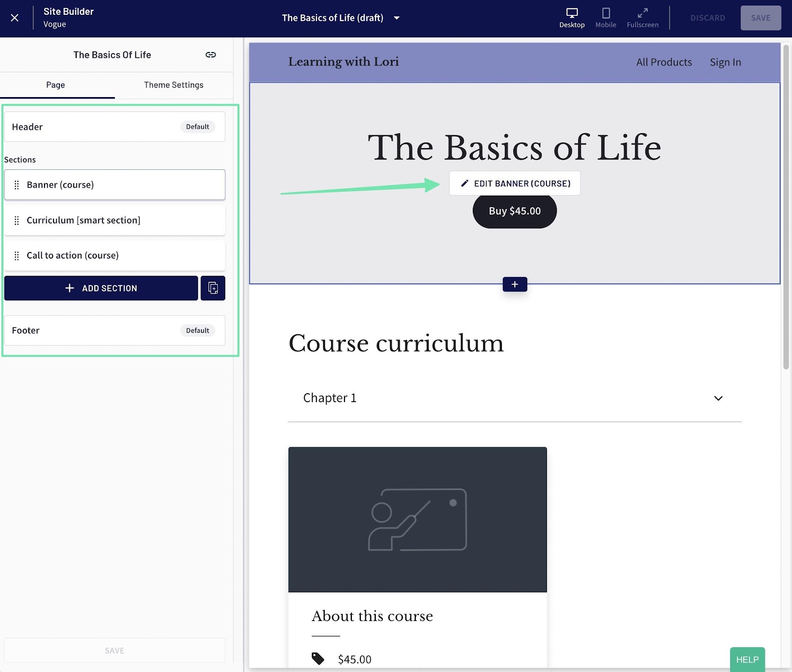Select the Page tab
Image resolution: width=792 pixels, height=672 pixels.
point(55,85)
